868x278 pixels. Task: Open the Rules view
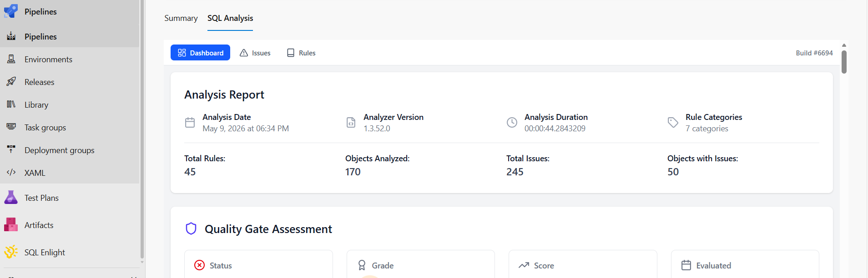point(301,53)
